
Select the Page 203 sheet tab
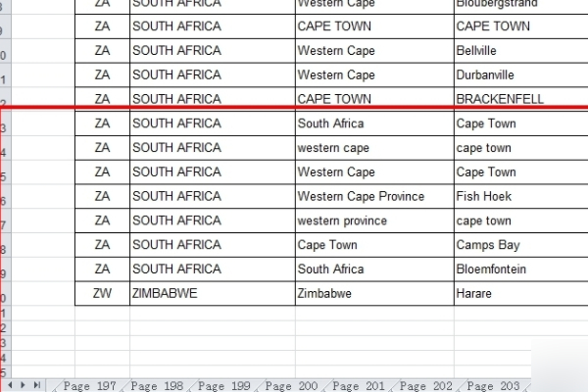493,386
